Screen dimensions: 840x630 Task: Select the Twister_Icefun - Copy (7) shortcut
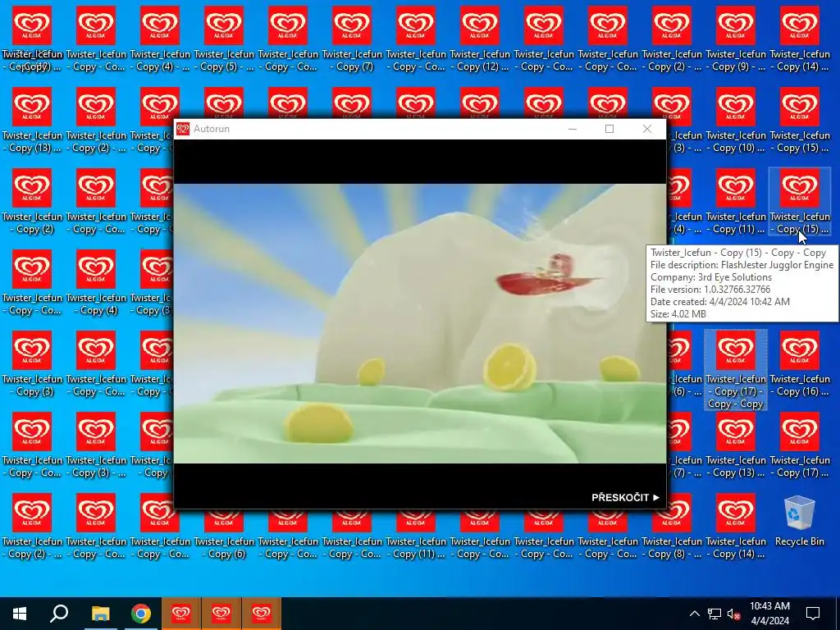pos(351,39)
